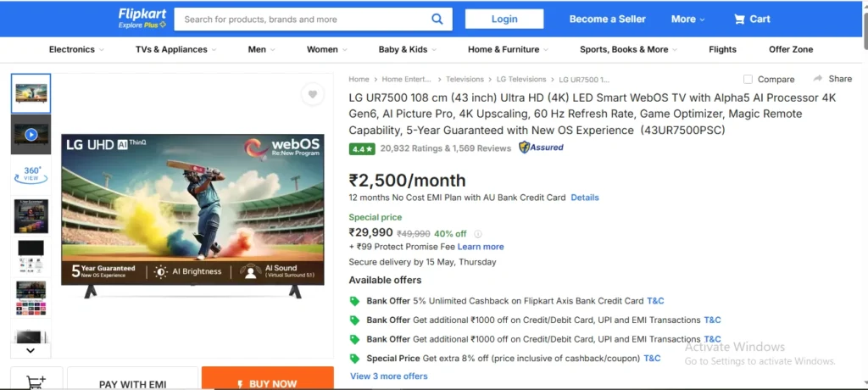Click Learn more for Protect Promise Fee
Screen dimensions: 868x390
point(481,247)
